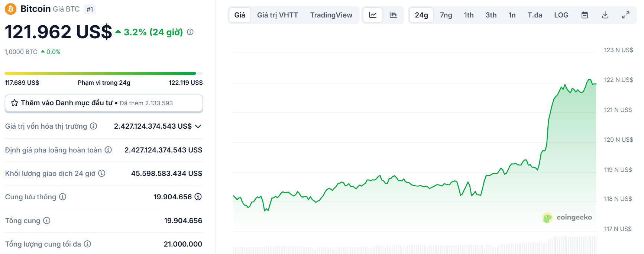Switch to candlestick chart view icon
The height and width of the screenshot is (254, 644).
(393, 15)
